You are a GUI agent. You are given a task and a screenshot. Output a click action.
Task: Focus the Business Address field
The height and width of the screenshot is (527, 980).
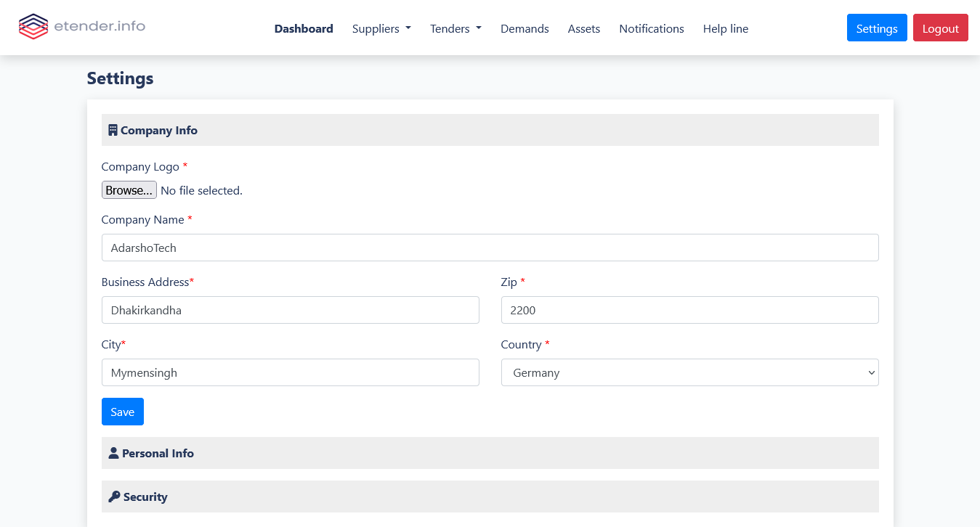290,310
